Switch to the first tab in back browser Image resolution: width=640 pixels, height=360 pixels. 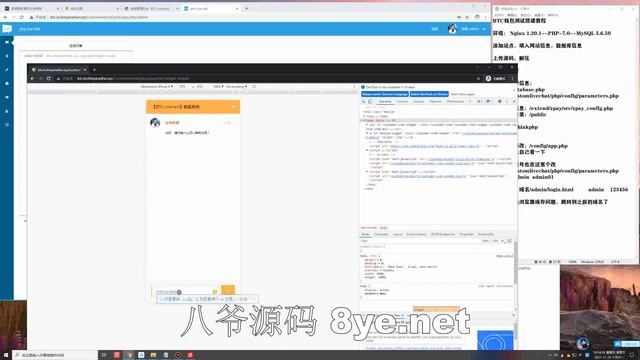point(31,8)
